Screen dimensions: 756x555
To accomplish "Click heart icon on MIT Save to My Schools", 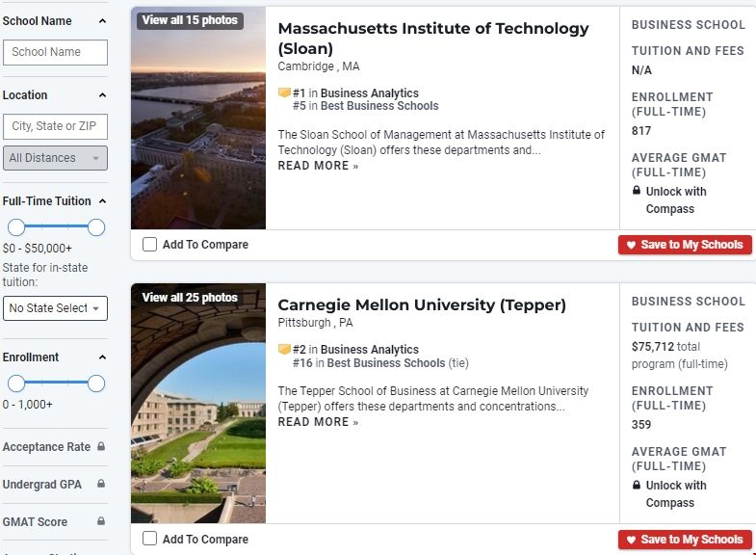I will 632,245.
